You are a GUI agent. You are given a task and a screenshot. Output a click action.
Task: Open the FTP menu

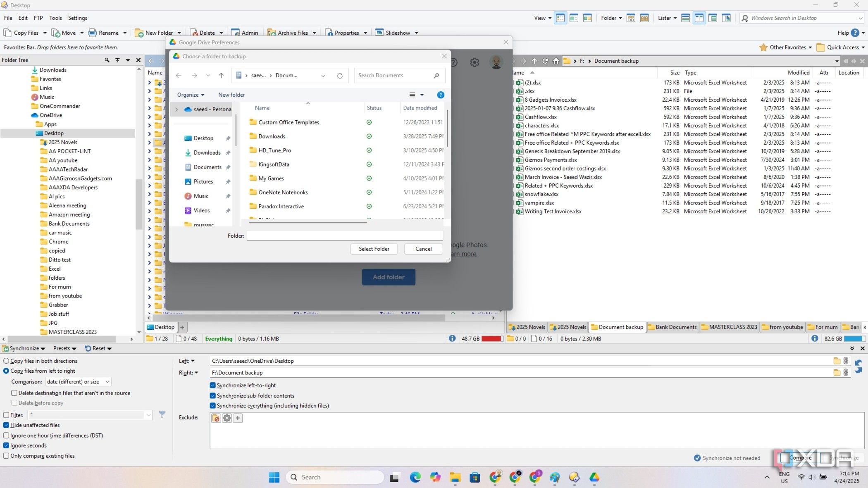(x=38, y=18)
